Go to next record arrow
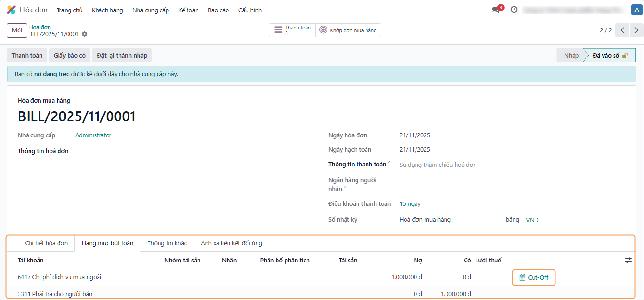 pyautogui.click(x=636, y=30)
